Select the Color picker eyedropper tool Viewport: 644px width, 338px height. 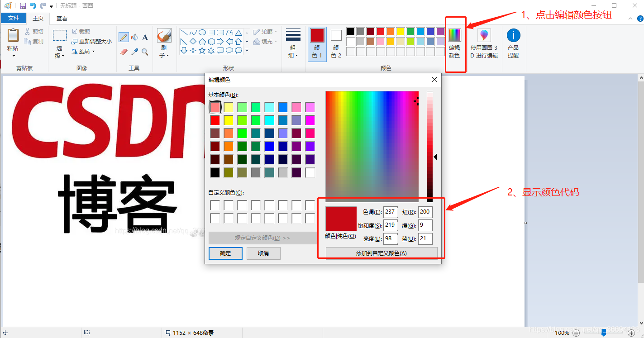point(134,52)
